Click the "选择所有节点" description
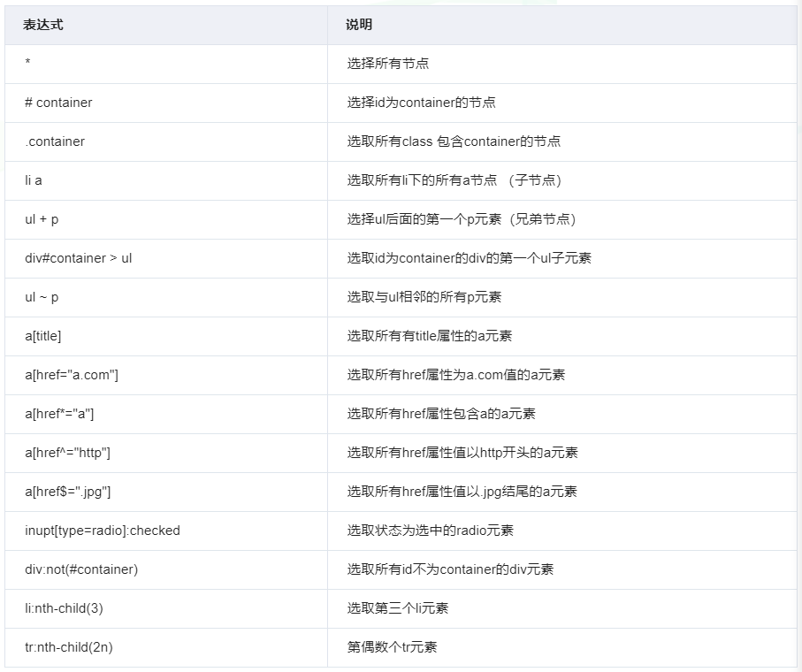 (387, 64)
